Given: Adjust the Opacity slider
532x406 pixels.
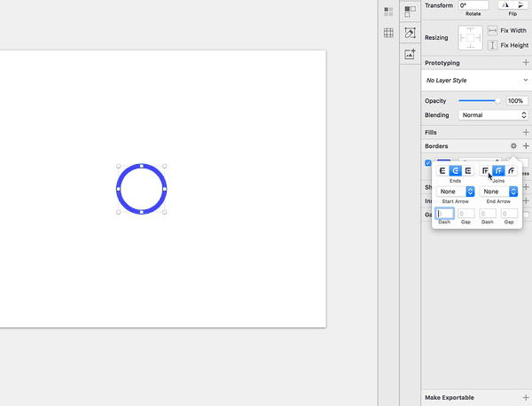Looking at the screenshot, I should coord(480,101).
